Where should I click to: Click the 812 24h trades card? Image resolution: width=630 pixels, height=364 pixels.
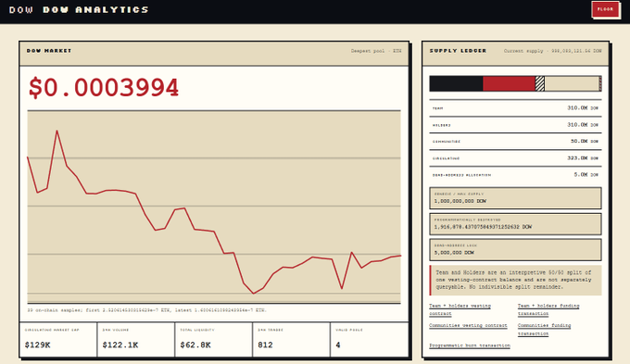pos(291,340)
